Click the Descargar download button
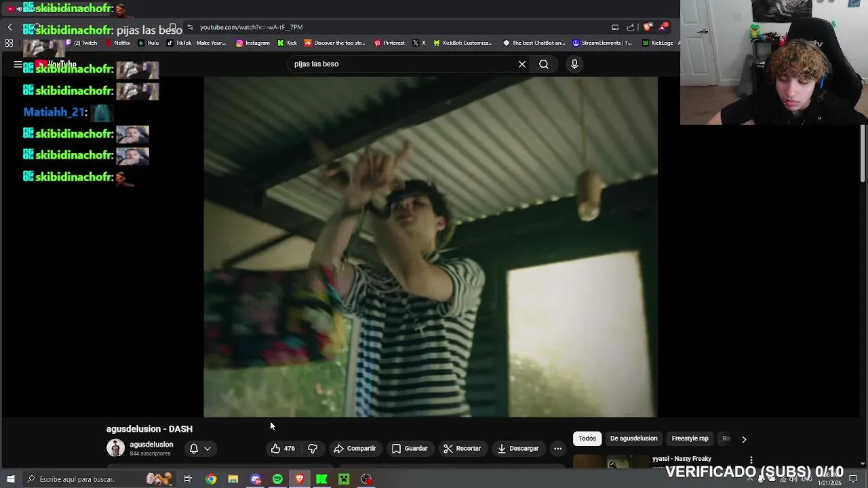Viewport: 868px width, 488px height. pos(518,448)
